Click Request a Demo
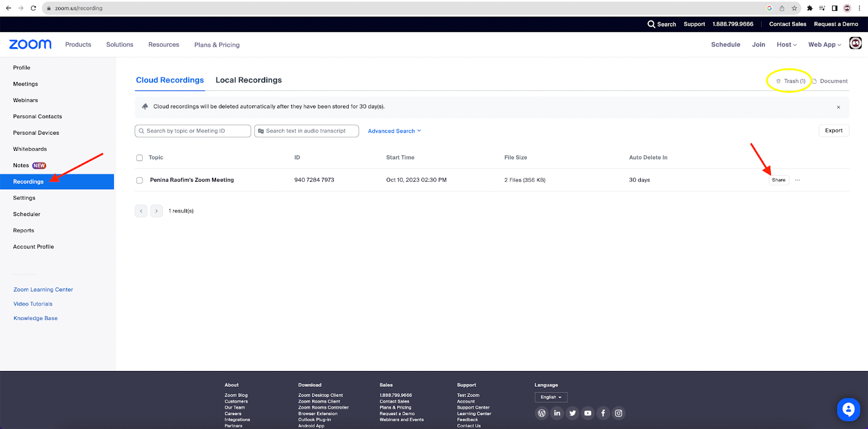868x429 pixels. 836,24
